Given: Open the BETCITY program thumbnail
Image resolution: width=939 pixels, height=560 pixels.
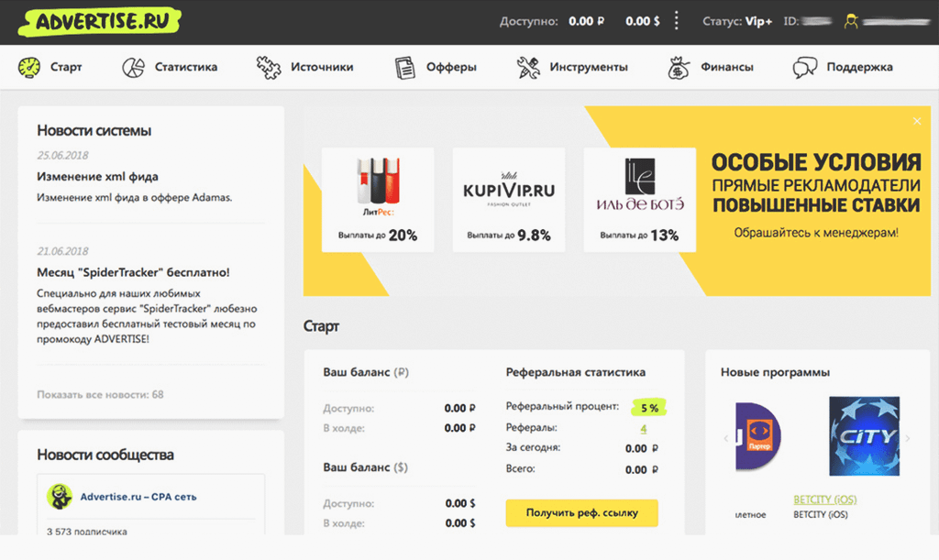Looking at the screenshot, I should click(x=864, y=436).
